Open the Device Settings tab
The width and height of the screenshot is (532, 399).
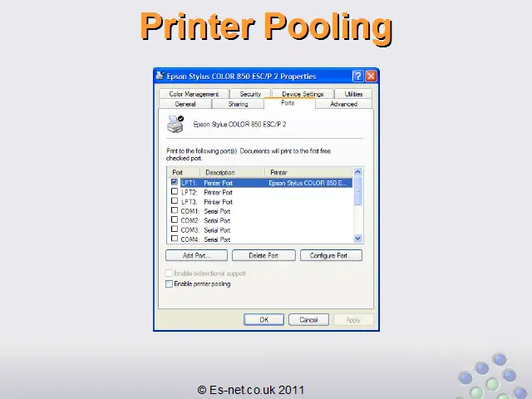point(303,94)
